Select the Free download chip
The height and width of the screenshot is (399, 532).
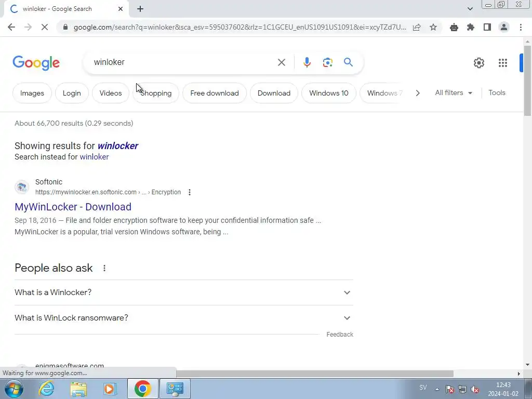pyautogui.click(x=215, y=93)
